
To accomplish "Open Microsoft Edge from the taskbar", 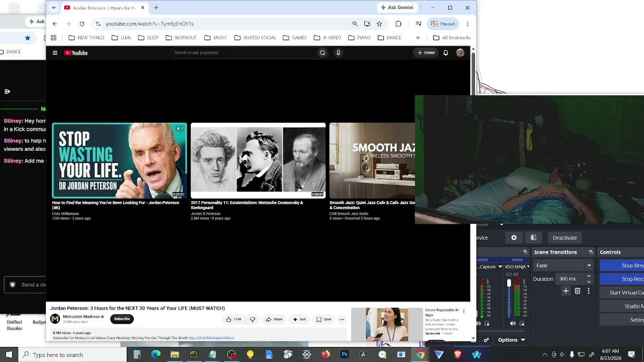I will click(x=156, y=354).
